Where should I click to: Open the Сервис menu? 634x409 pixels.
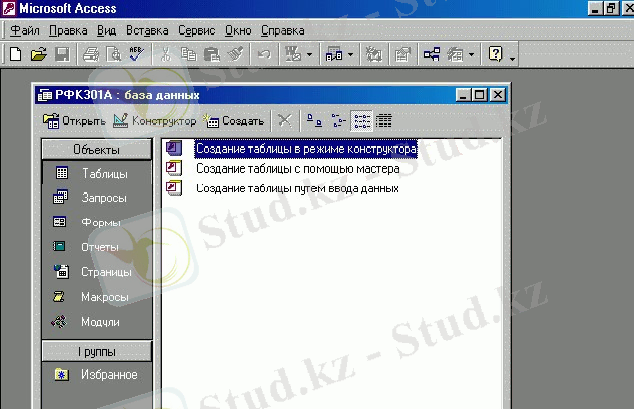tap(197, 30)
